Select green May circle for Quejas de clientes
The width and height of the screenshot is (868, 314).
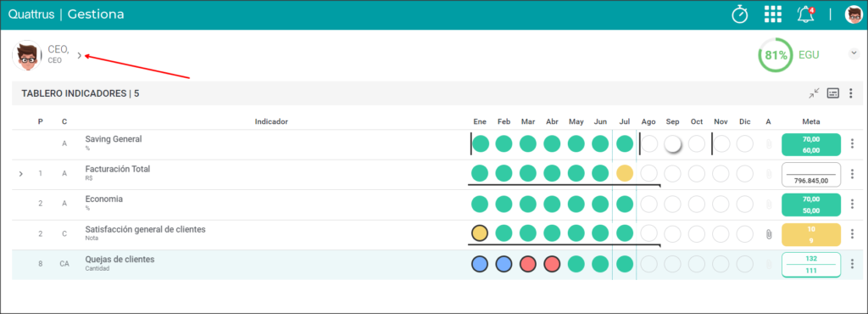(576, 264)
